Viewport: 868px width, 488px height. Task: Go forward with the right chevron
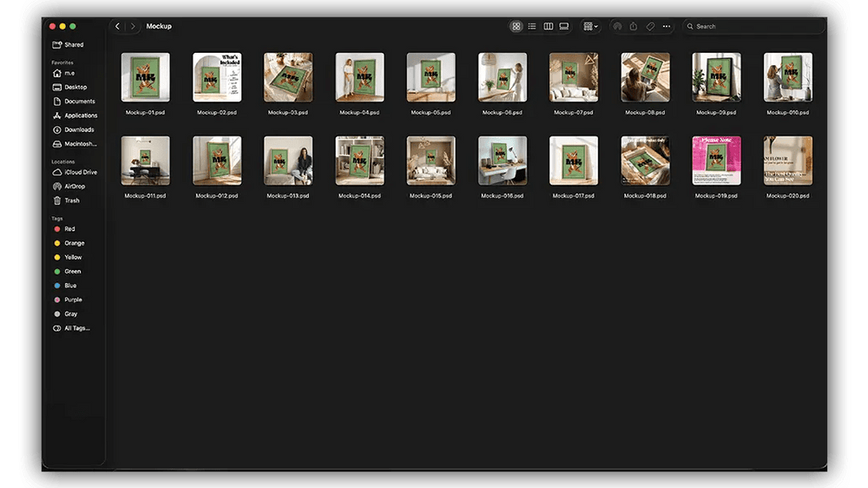pos(133,26)
